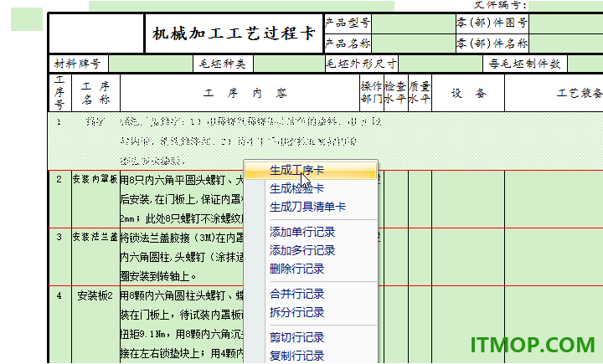Screen dimensions: 603x364
Task: Click the 设备 column header
Action: tap(468, 93)
